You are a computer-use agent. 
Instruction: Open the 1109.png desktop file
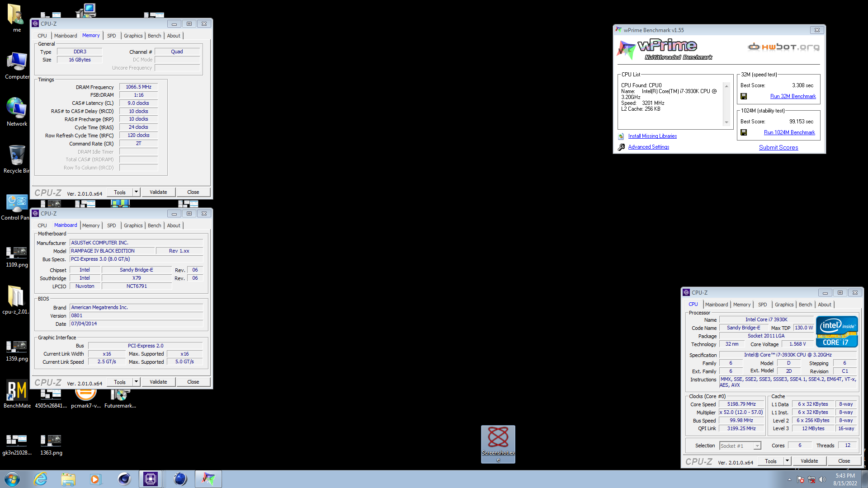pyautogui.click(x=17, y=257)
